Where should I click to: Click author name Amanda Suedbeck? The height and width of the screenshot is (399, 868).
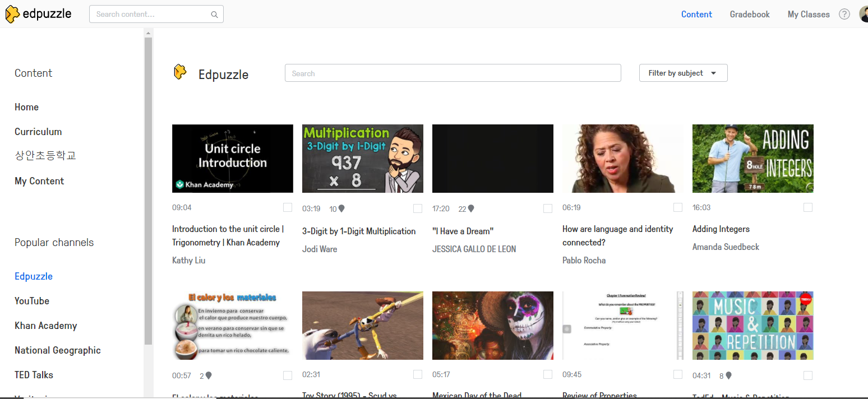(x=726, y=247)
